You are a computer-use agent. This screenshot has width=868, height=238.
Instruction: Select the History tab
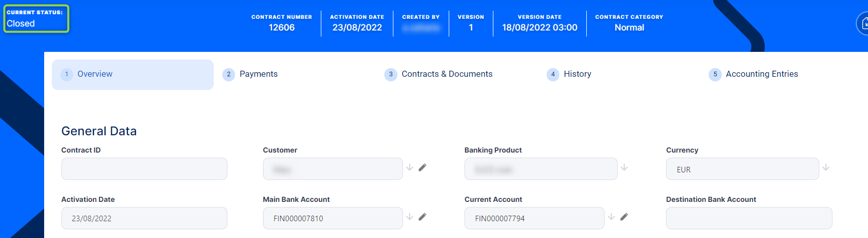577,74
